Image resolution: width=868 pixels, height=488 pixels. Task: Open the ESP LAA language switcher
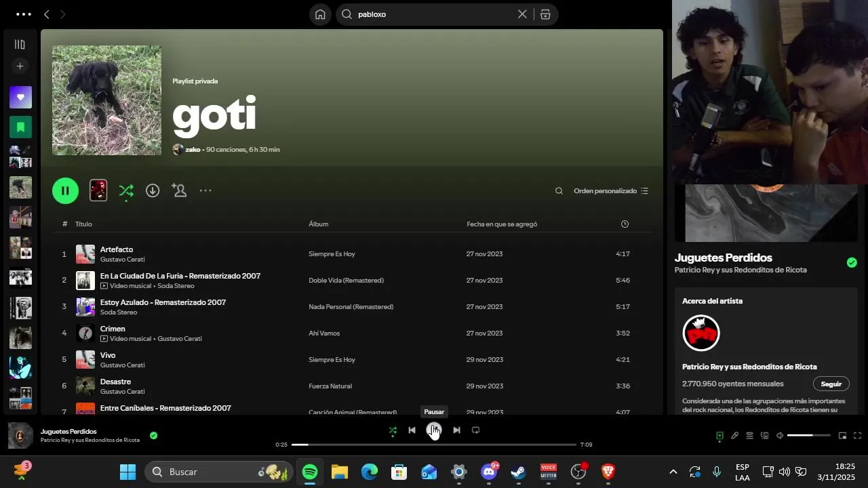742,472
